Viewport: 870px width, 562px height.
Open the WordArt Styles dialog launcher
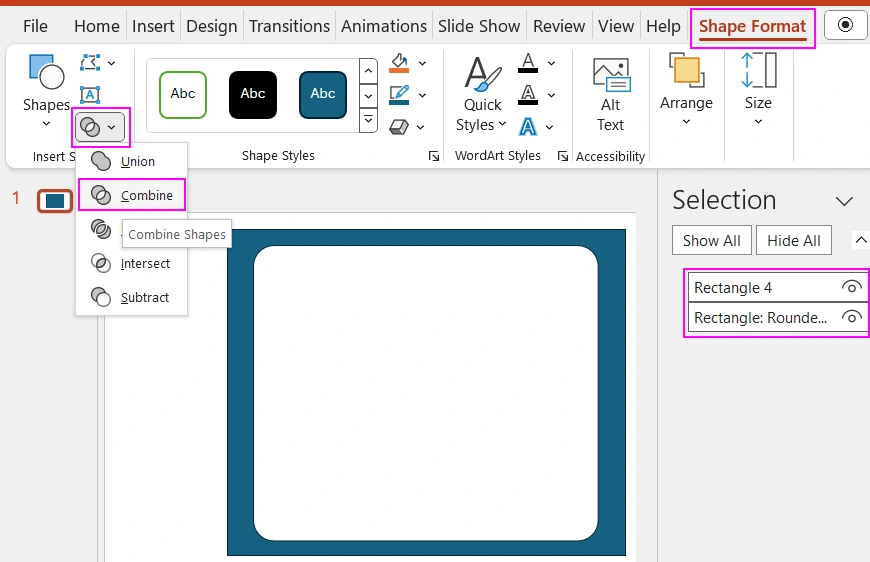click(563, 156)
